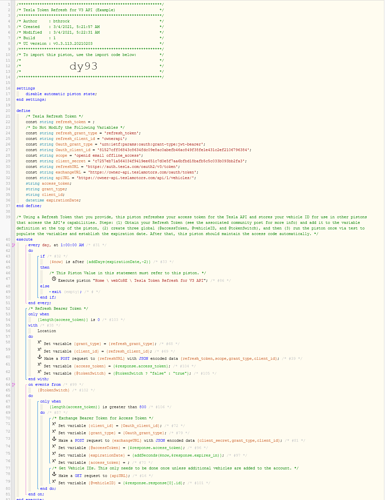Select the import code 'dy93'
This screenshot has height=500, width=387.
tap(83, 66)
